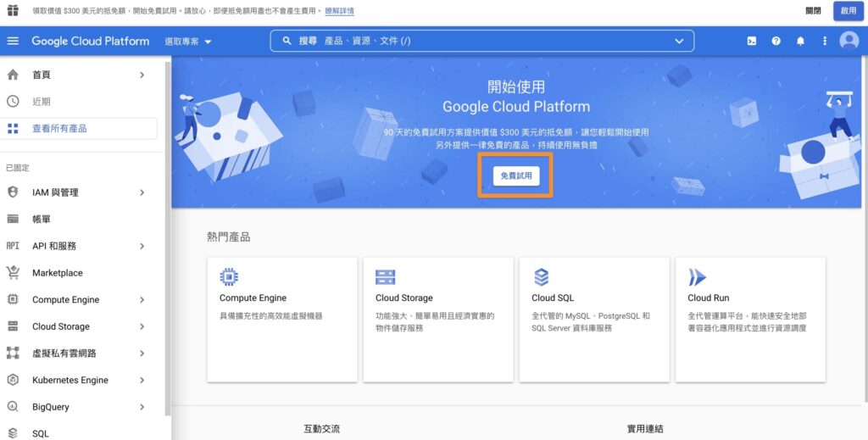
Task: Open the user account avatar
Action: click(x=849, y=41)
